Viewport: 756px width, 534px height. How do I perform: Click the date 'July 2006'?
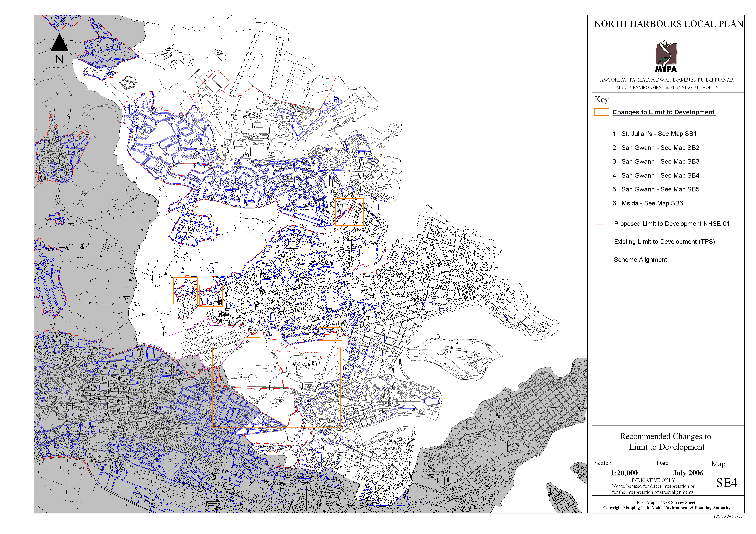click(x=688, y=473)
